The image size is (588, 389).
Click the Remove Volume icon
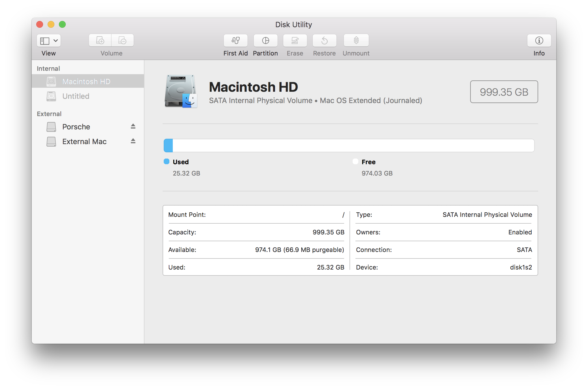point(122,40)
